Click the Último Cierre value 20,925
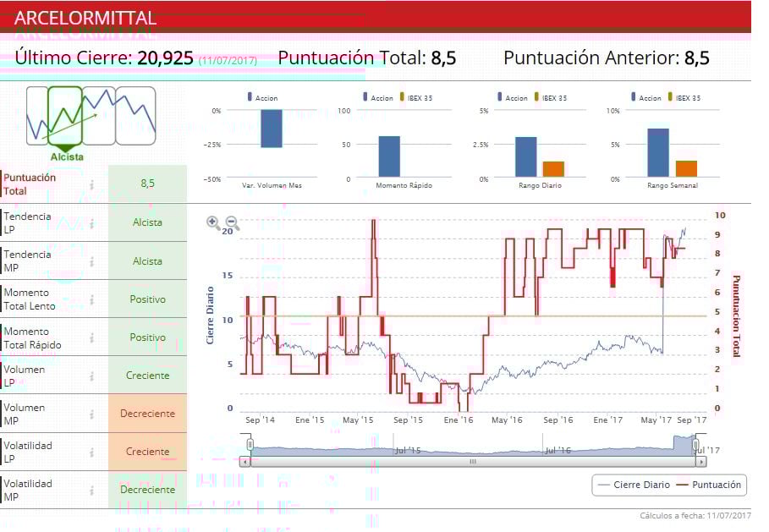 [x=165, y=58]
